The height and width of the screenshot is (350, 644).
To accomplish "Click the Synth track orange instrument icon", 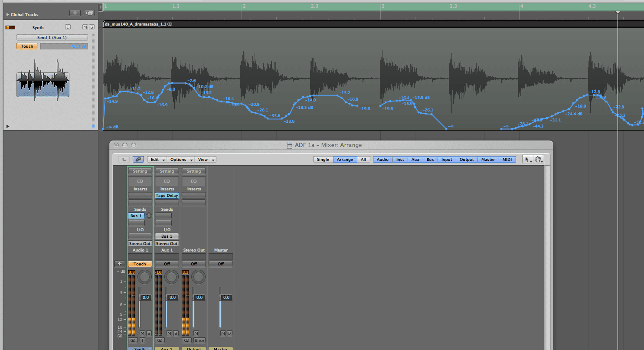I will pyautogui.click(x=10, y=27).
